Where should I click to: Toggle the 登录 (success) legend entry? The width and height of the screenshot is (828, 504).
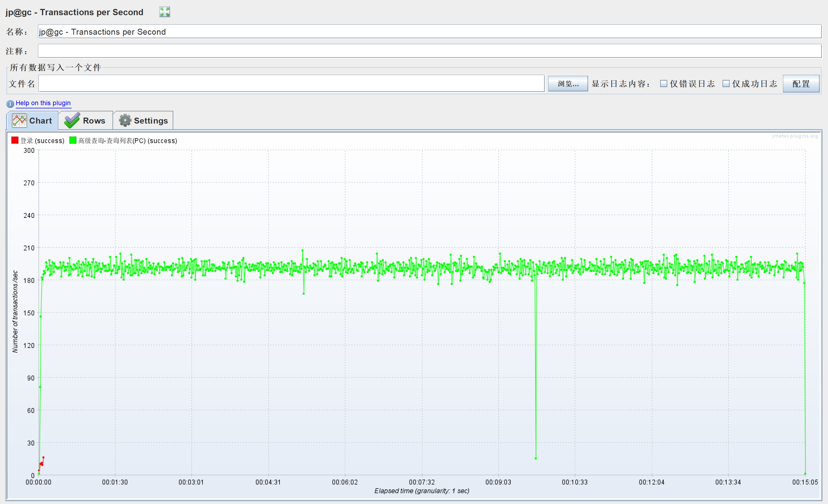point(42,140)
